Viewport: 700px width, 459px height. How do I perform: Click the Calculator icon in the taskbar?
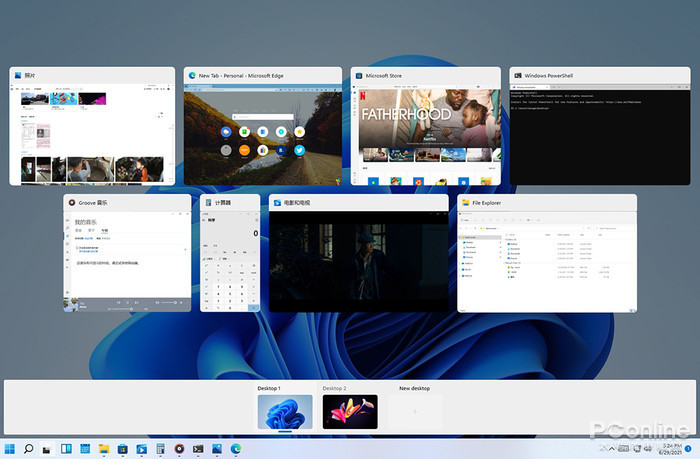(160, 450)
